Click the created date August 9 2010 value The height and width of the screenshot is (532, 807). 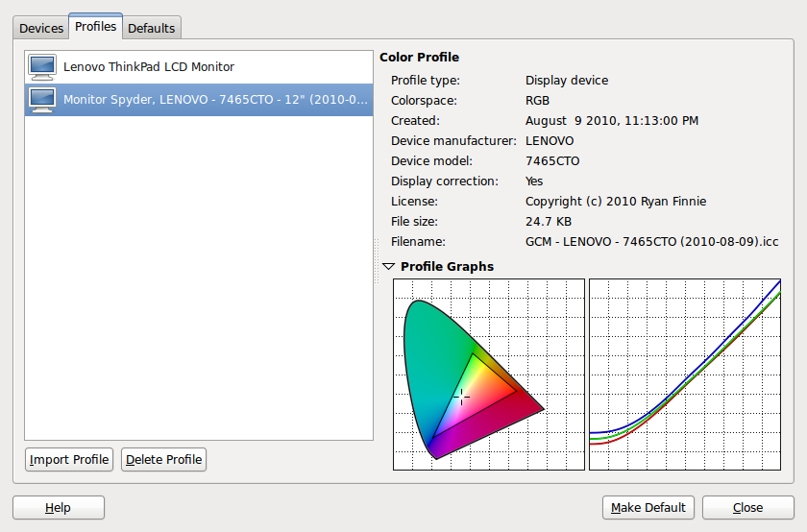[612, 121]
